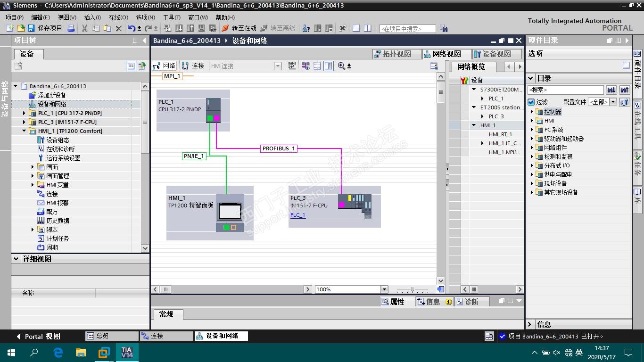Screen dimensions: 644x362
Task: Open the 配置文件 profile dropdown arrow
Action: pos(613,102)
